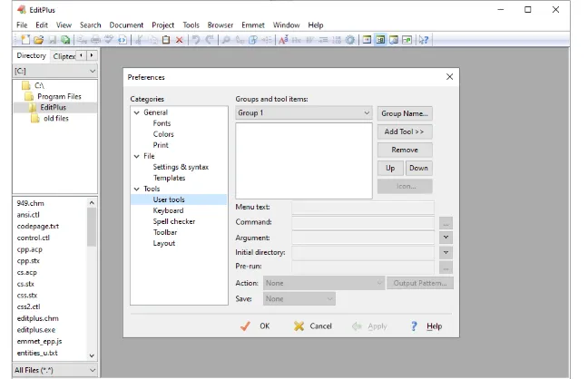Click the red X Delete icon

tap(180, 40)
